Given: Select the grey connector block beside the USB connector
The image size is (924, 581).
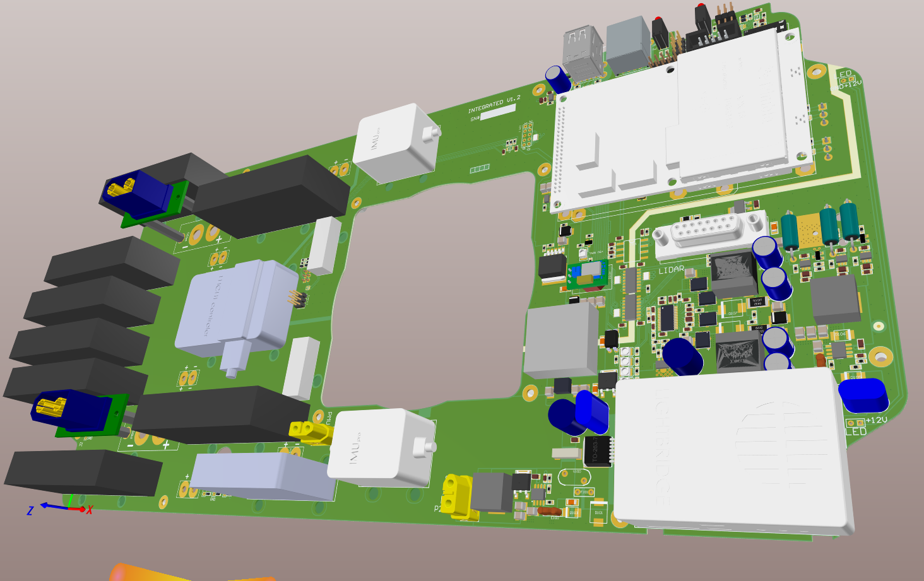Looking at the screenshot, I should pyautogui.click(x=628, y=45).
